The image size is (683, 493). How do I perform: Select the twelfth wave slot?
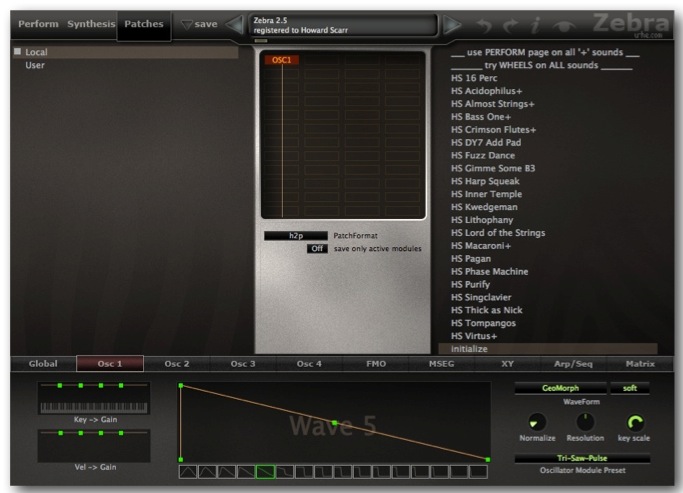click(x=401, y=472)
